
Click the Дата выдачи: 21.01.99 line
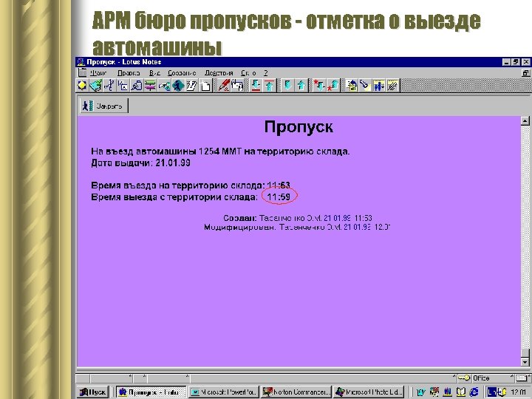tap(140, 163)
